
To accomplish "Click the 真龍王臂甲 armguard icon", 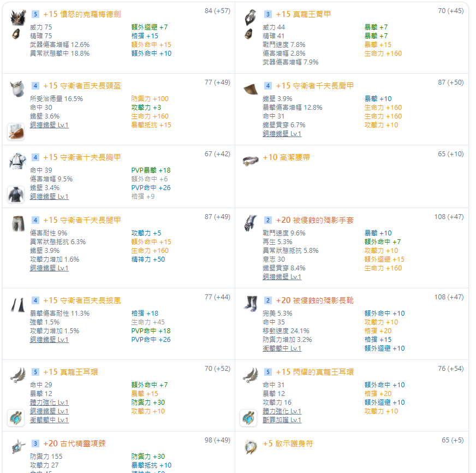I will tap(251, 17).
